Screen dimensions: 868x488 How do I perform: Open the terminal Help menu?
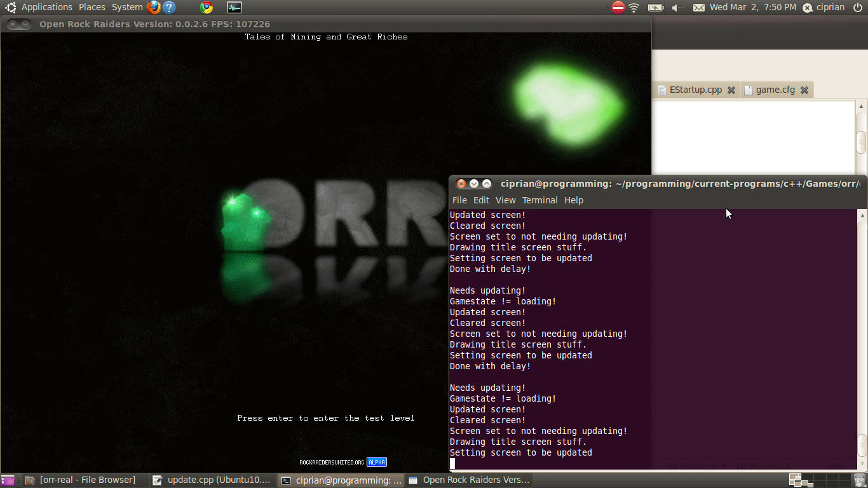pos(574,200)
